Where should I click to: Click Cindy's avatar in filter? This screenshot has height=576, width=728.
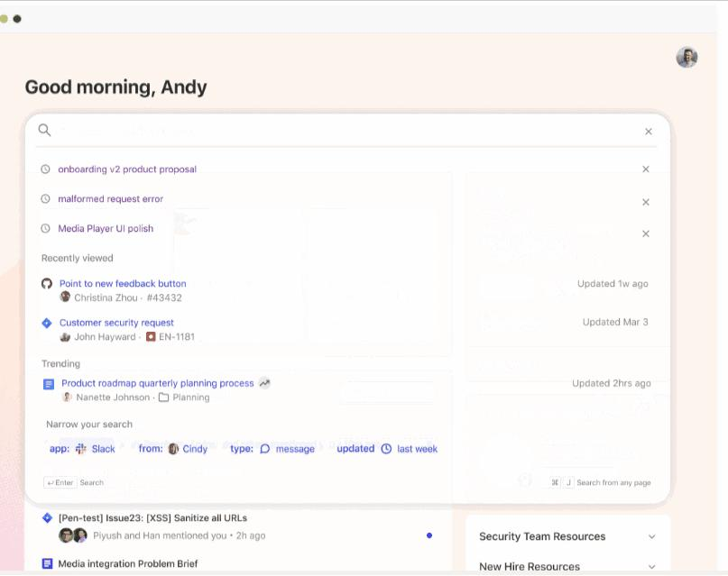coord(173,449)
